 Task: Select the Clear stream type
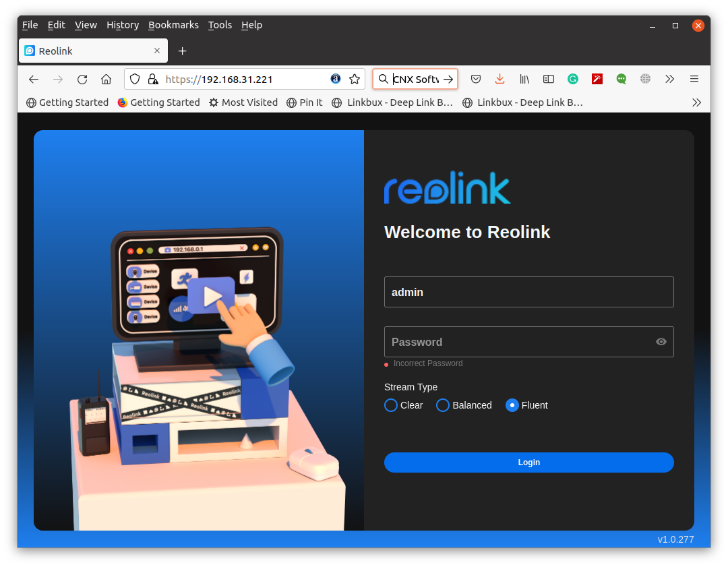click(391, 405)
